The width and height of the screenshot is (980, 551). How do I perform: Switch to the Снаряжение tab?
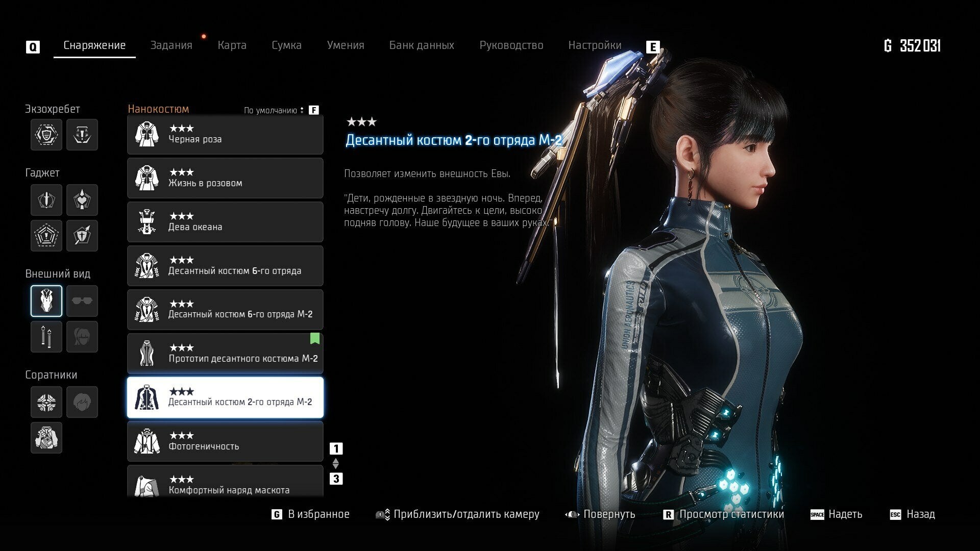(94, 45)
